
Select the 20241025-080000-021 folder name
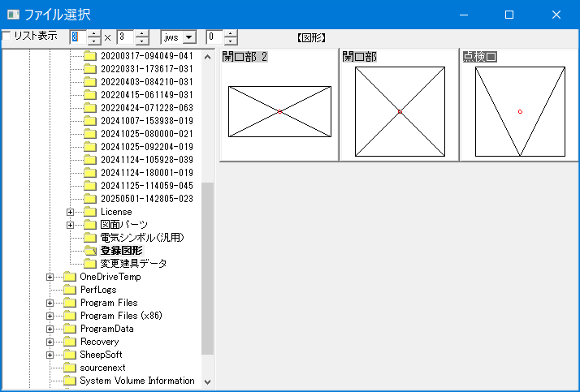(x=147, y=134)
